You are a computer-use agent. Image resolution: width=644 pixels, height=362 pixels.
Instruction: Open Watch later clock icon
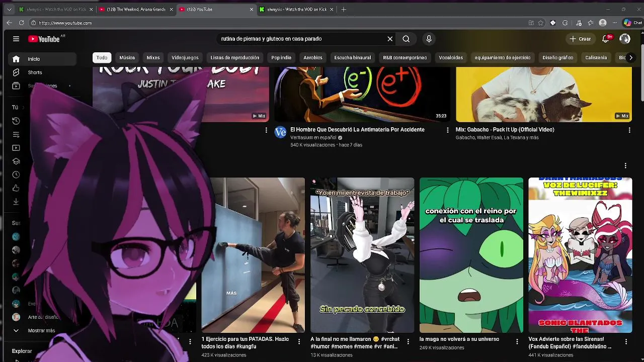click(x=16, y=175)
